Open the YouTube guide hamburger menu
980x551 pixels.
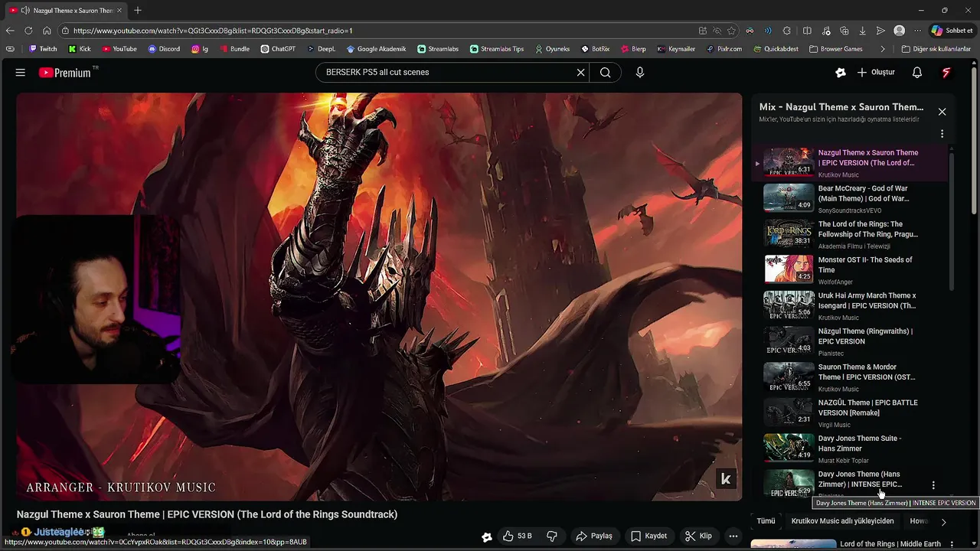(x=21, y=73)
